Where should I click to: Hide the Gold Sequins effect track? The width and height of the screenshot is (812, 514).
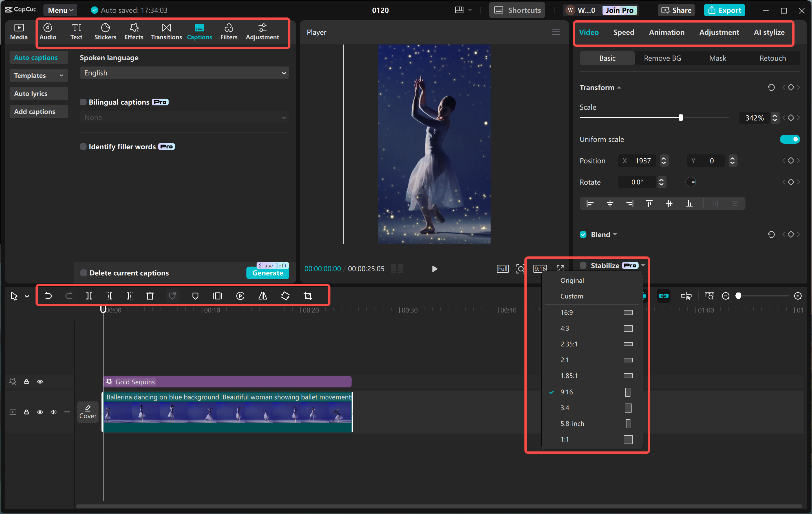[40, 382]
